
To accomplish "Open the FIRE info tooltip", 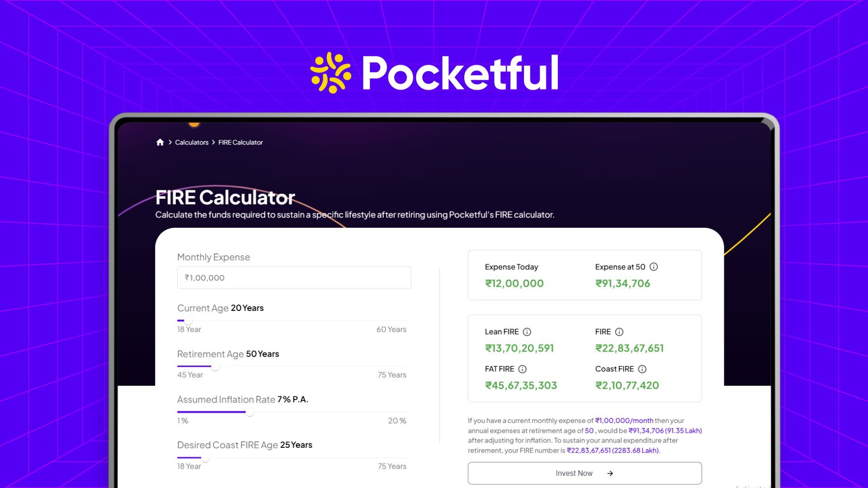I will [619, 331].
